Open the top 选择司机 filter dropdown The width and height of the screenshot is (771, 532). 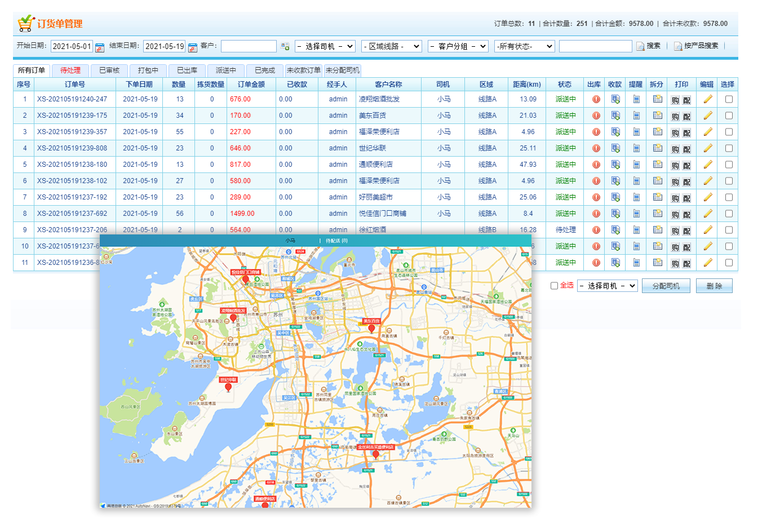pyautogui.click(x=325, y=46)
